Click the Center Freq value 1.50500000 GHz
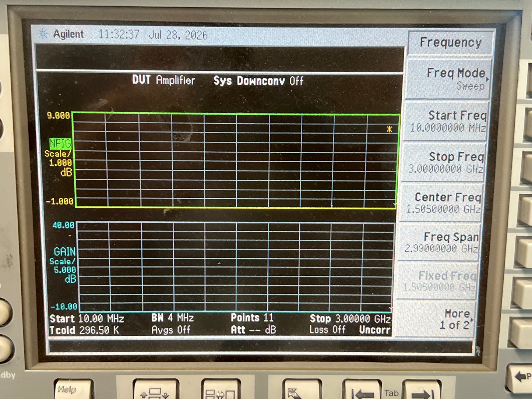 (443, 209)
